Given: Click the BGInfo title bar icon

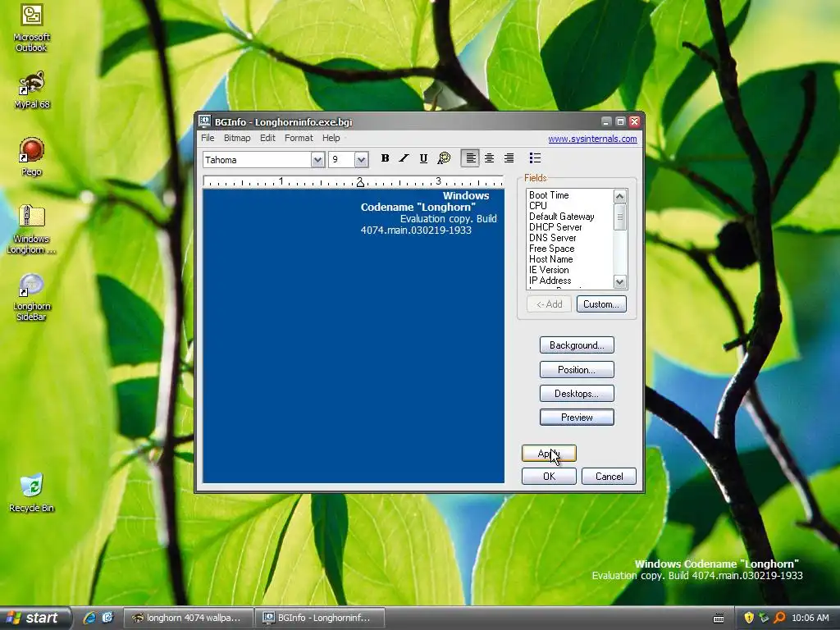Looking at the screenshot, I should [x=204, y=121].
